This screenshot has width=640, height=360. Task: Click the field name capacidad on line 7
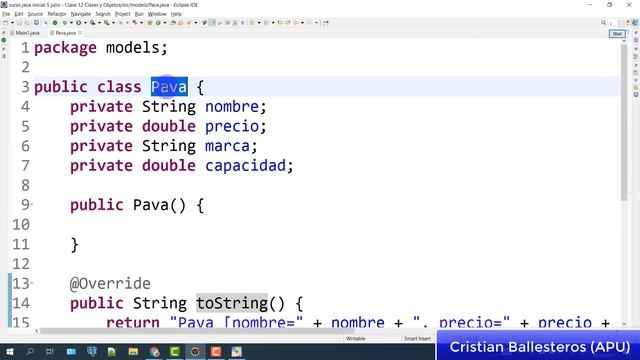coord(245,166)
